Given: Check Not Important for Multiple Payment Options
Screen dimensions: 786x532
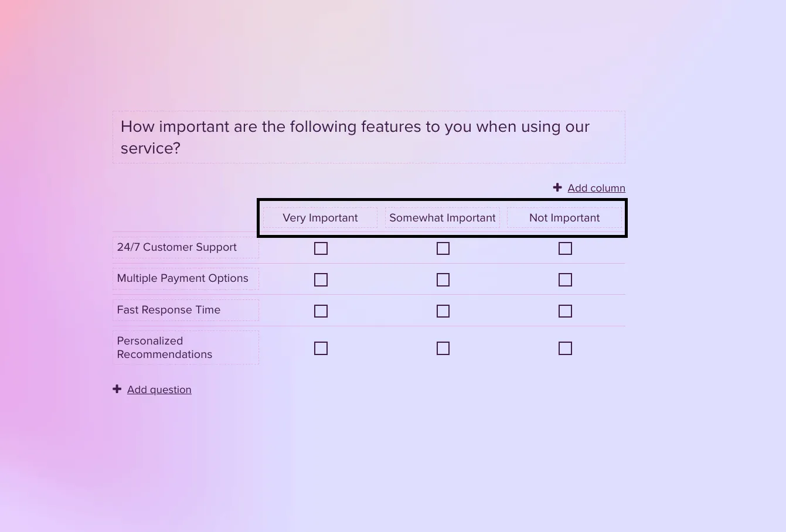Looking at the screenshot, I should tap(565, 280).
